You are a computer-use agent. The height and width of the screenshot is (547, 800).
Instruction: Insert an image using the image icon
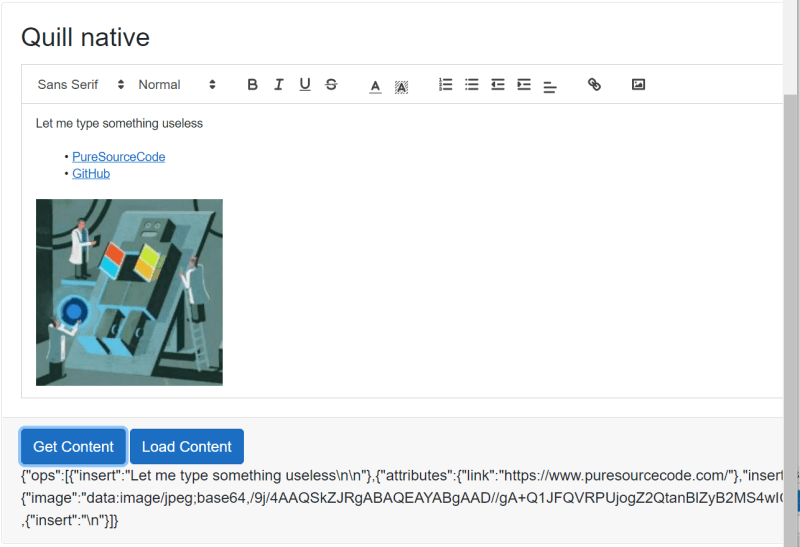pos(638,84)
